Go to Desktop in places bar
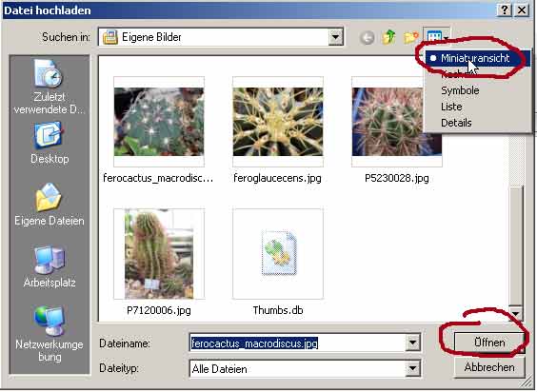Screen dimensions: 537x392 [x=49, y=143]
